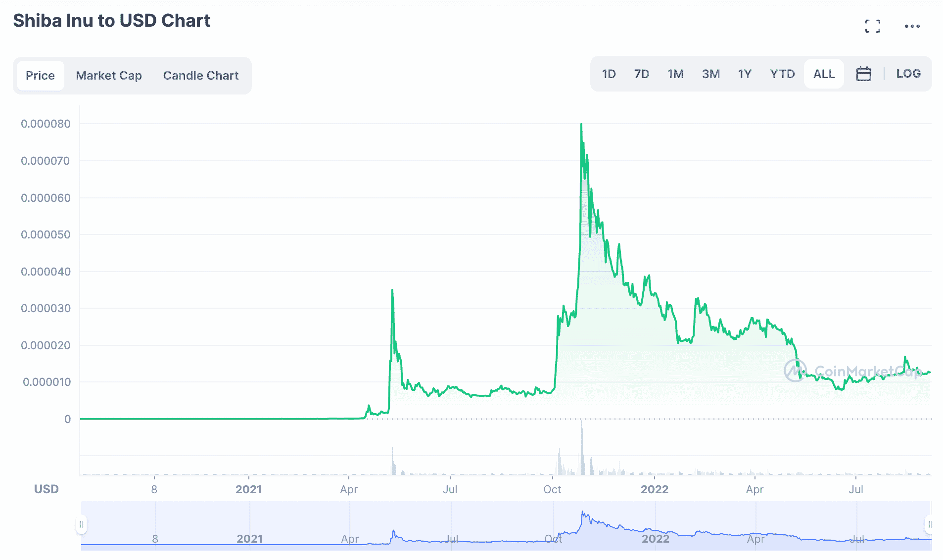
Task: Click the Shiba Inu to USD Chart heading
Action: [112, 21]
